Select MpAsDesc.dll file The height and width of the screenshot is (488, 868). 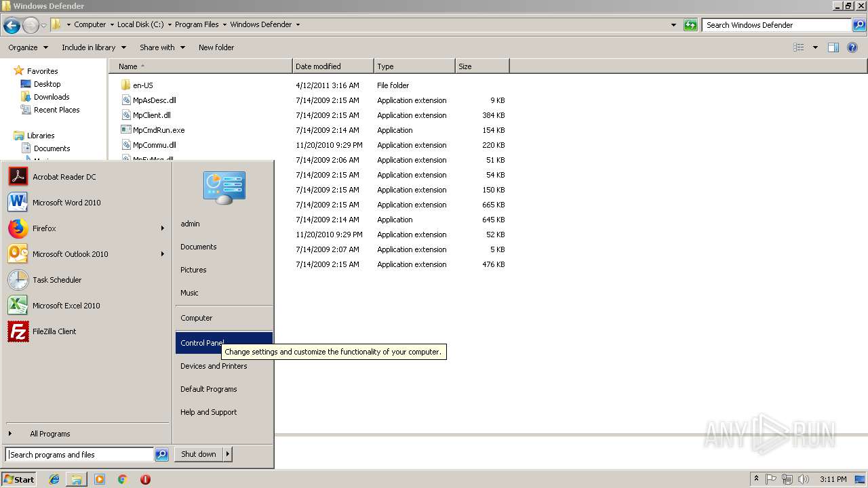(155, 100)
